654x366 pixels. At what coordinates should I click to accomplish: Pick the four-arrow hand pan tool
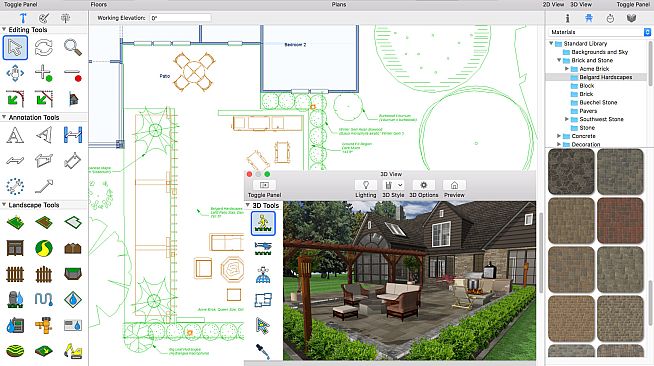(x=15, y=73)
